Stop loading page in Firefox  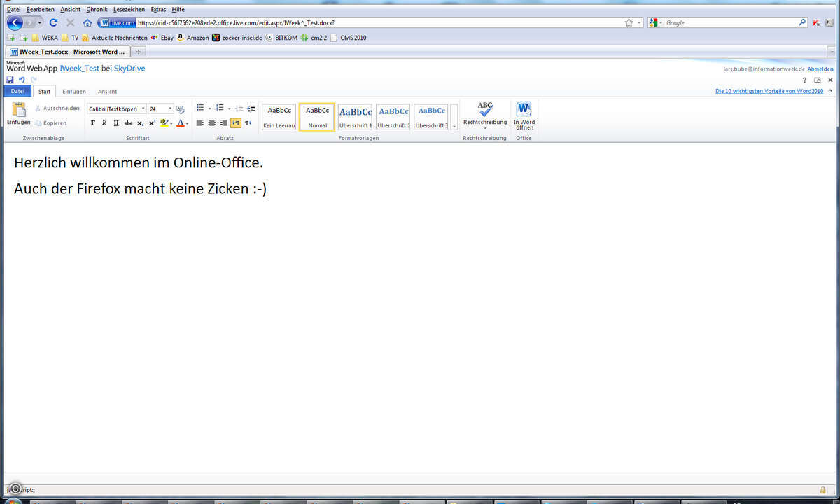coord(70,22)
